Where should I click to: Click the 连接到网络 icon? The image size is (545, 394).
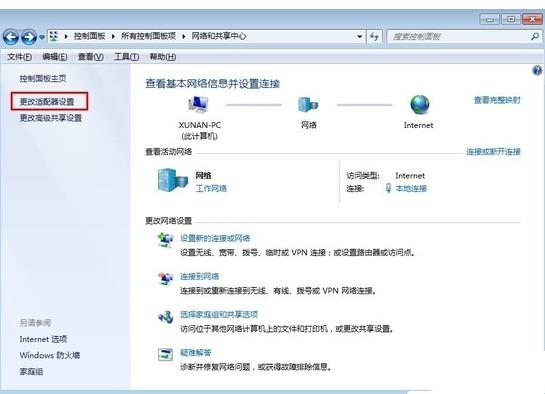[x=165, y=278]
